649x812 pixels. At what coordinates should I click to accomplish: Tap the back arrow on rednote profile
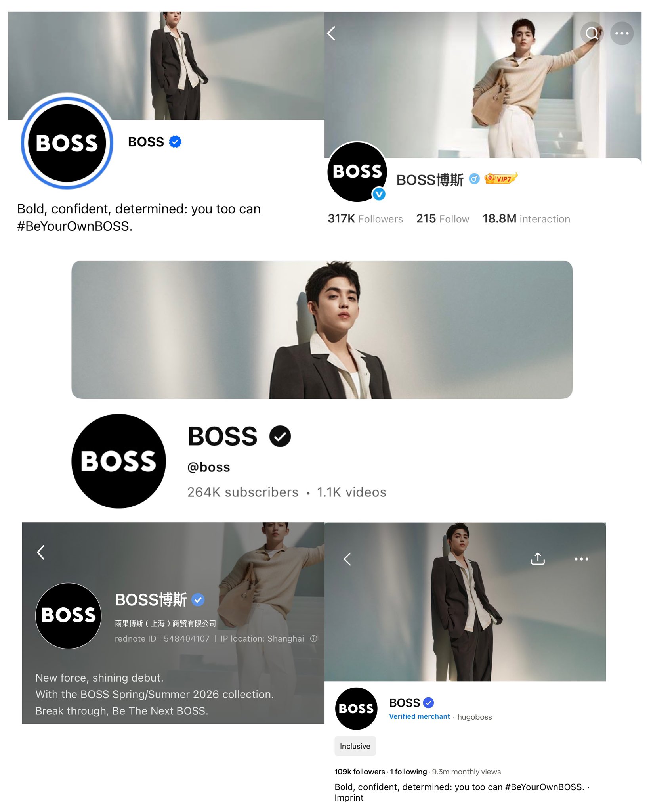[x=41, y=552]
